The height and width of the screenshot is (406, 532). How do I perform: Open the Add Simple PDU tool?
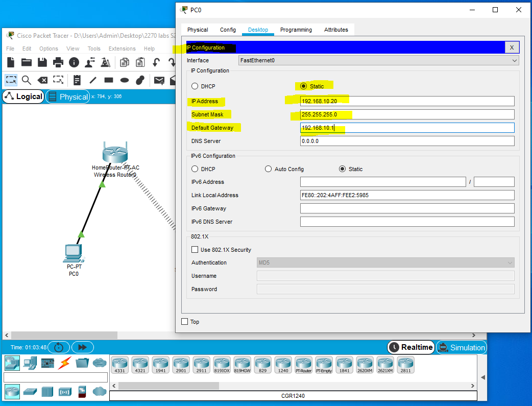(159, 80)
